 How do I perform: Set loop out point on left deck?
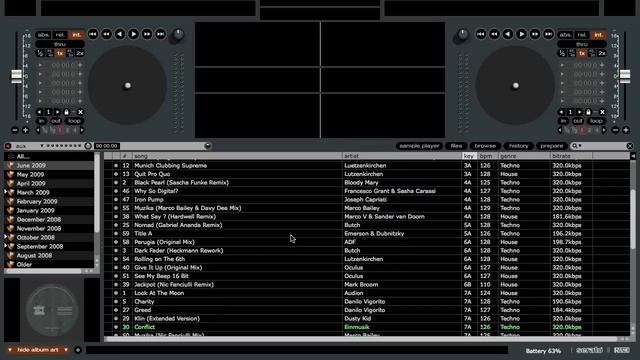[56, 121]
